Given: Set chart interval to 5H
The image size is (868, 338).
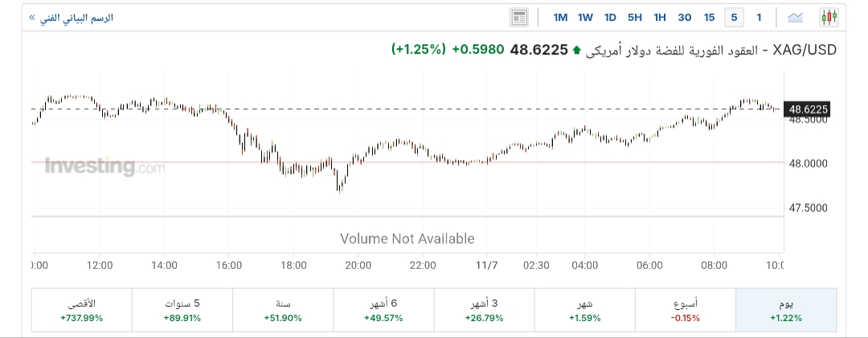Looking at the screenshot, I should 635,17.
